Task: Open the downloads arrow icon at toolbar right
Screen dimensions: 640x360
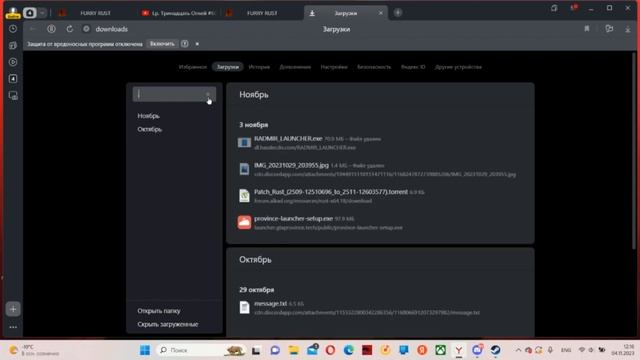Action: [x=628, y=29]
